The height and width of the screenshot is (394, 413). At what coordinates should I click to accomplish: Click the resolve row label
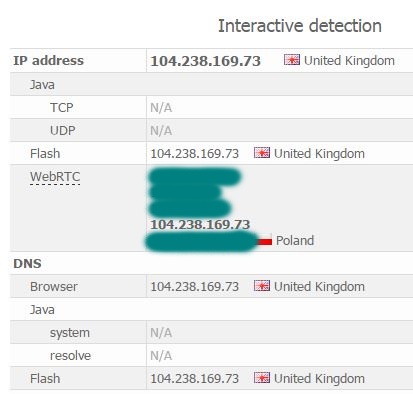click(x=70, y=356)
